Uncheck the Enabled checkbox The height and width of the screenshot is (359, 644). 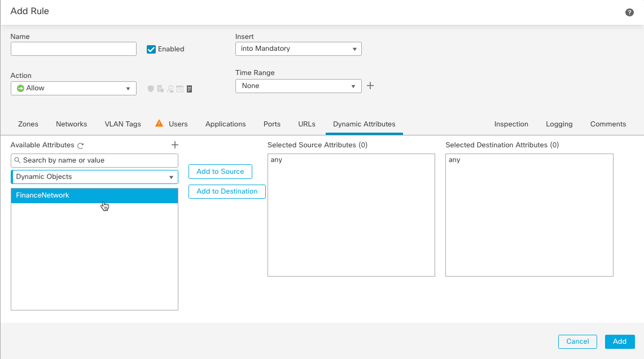click(151, 49)
